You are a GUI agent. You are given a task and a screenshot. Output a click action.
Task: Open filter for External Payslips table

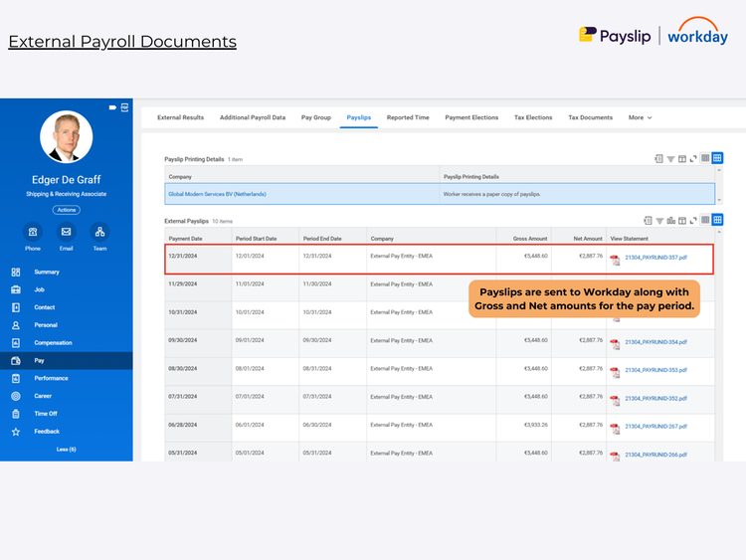pos(658,220)
